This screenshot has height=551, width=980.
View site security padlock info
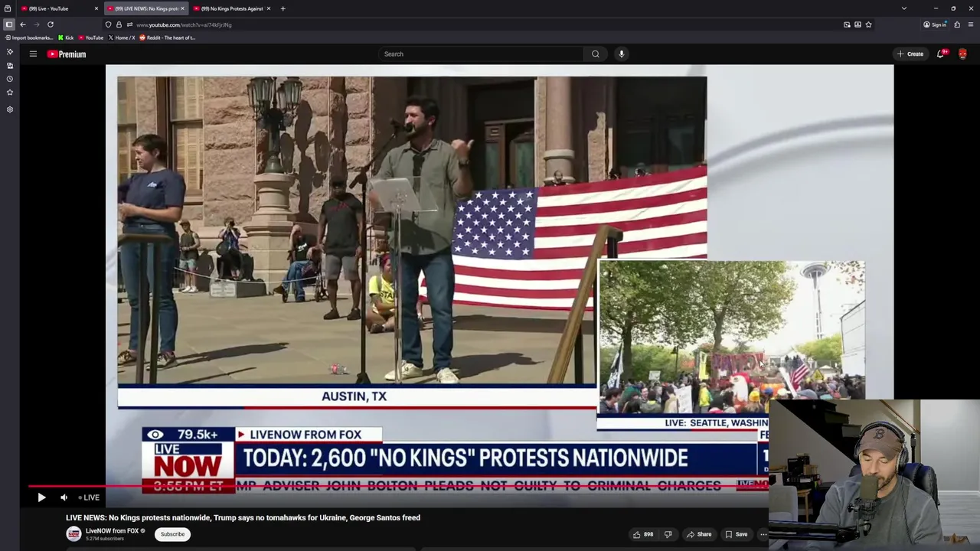click(118, 24)
